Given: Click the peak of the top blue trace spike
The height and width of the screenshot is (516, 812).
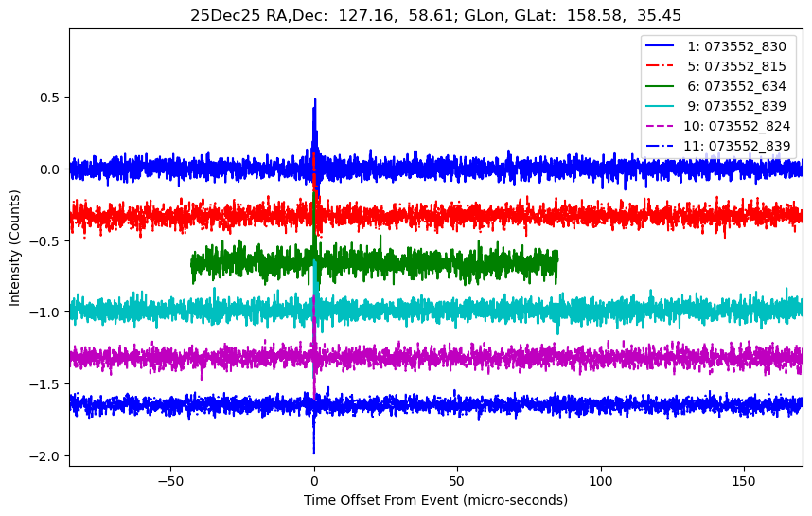Looking at the screenshot, I should pos(315,99).
